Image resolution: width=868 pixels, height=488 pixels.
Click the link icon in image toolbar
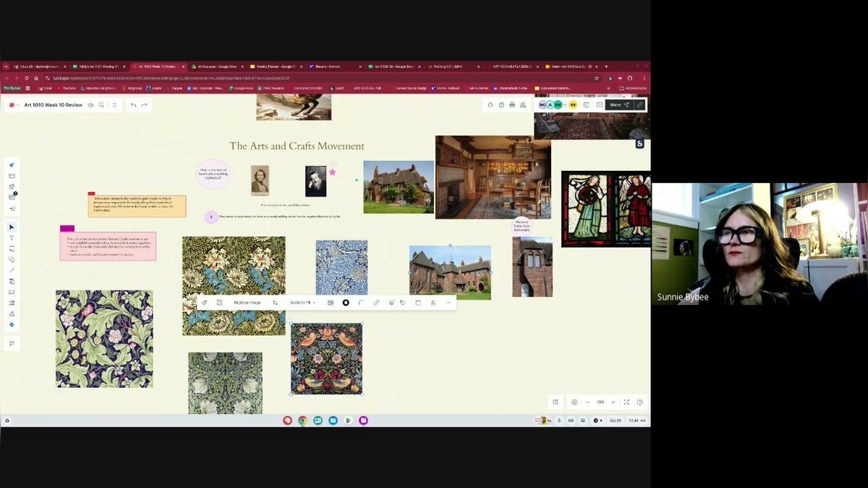tap(376, 303)
